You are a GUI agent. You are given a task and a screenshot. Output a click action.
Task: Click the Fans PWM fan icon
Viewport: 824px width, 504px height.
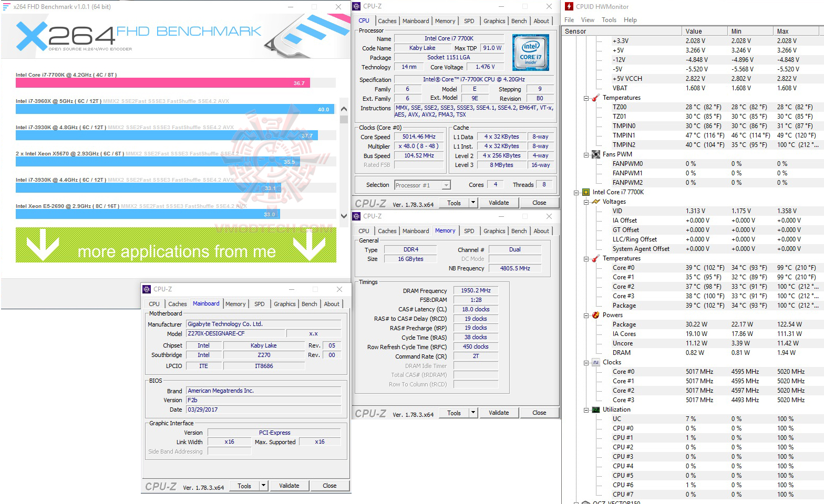pos(595,154)
